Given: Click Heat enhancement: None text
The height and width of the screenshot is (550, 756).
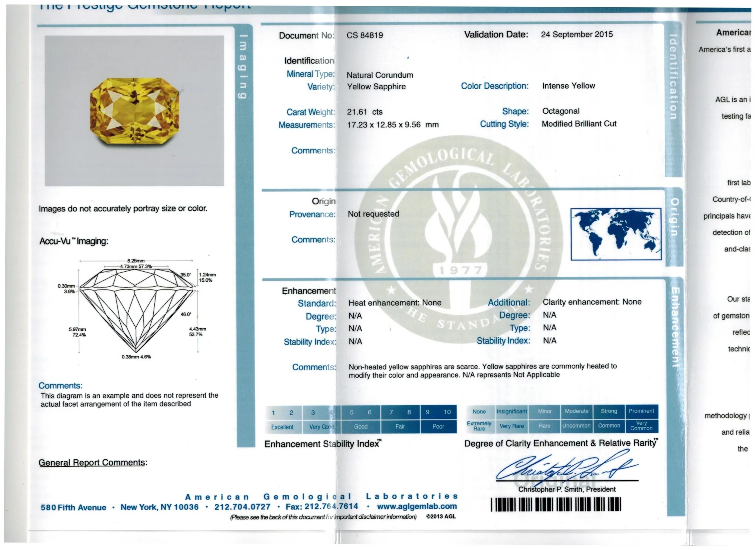Looking at the screenshot, I should click(x=395, y=303).
